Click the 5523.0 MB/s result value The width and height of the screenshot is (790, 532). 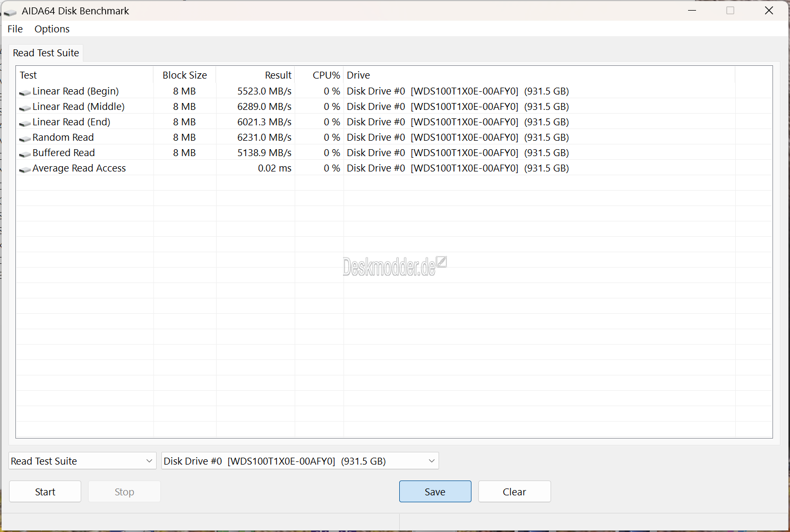click(x=264, y=91)
